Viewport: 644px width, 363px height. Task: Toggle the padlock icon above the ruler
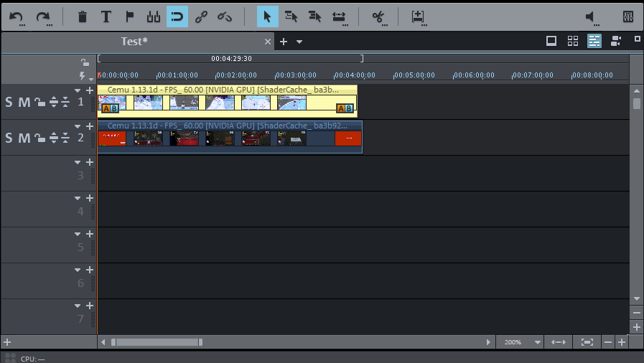coord(85,62)
